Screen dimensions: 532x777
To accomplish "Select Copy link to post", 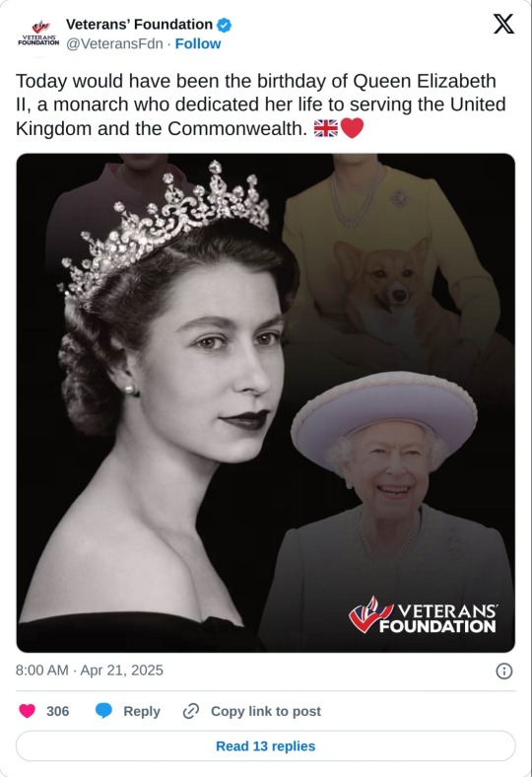I will 266,711.
